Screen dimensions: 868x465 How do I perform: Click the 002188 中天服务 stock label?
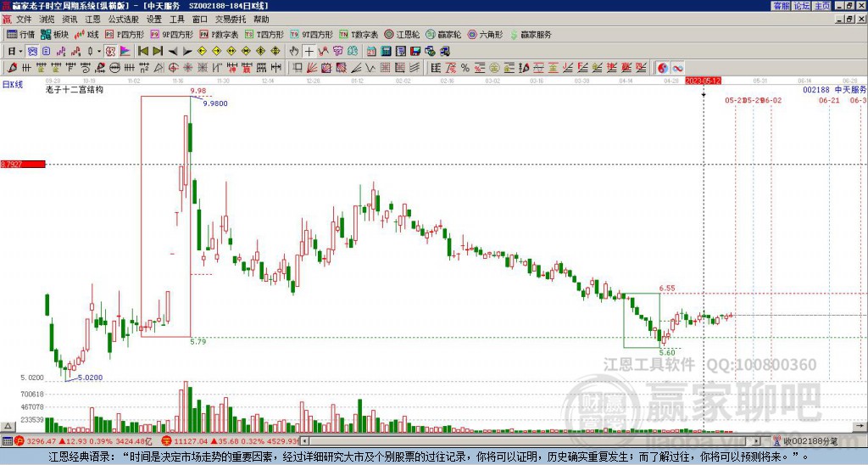coord(834,89)
